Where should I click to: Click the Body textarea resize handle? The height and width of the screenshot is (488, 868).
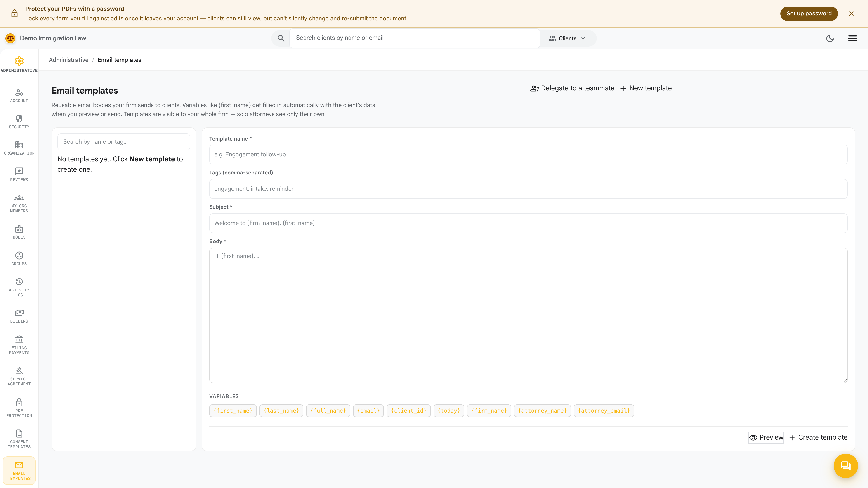point(845,380)
